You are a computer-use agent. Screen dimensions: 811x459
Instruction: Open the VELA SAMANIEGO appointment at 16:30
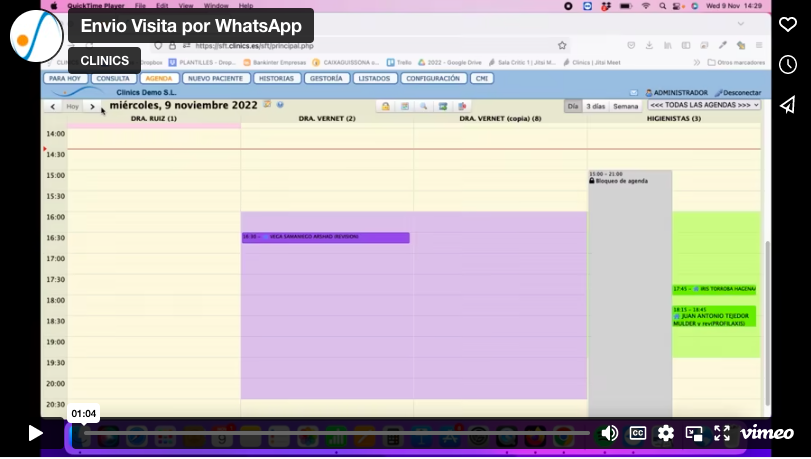point(325,238)
